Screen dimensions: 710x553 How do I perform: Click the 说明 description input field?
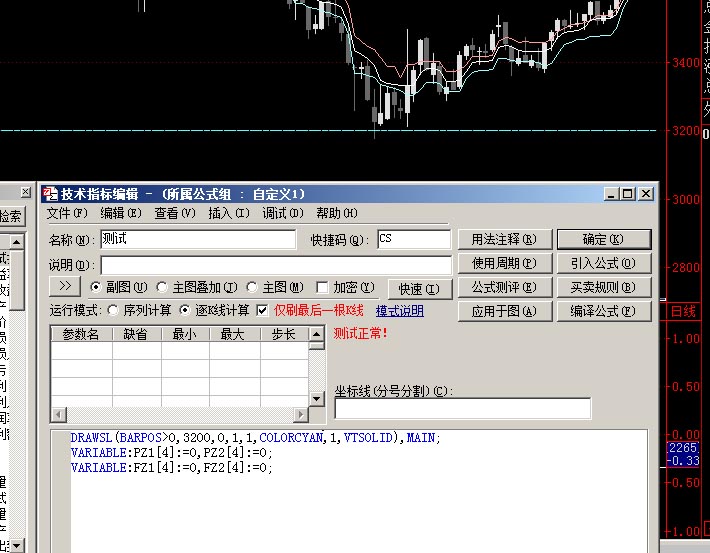pos(276,265)
